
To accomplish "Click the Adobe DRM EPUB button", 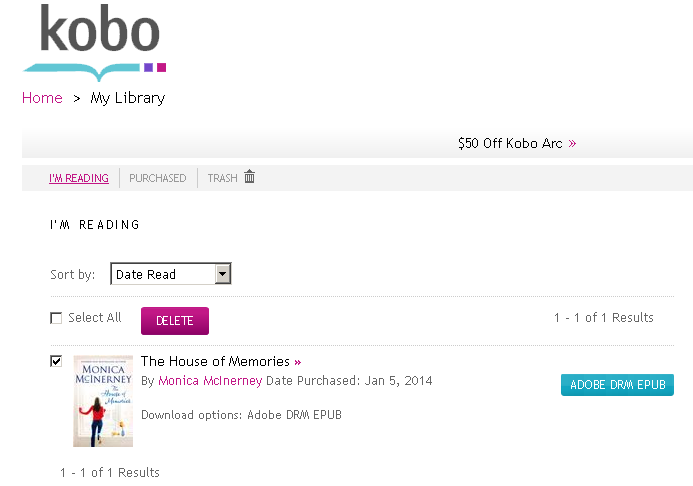I will coord(617,385).
